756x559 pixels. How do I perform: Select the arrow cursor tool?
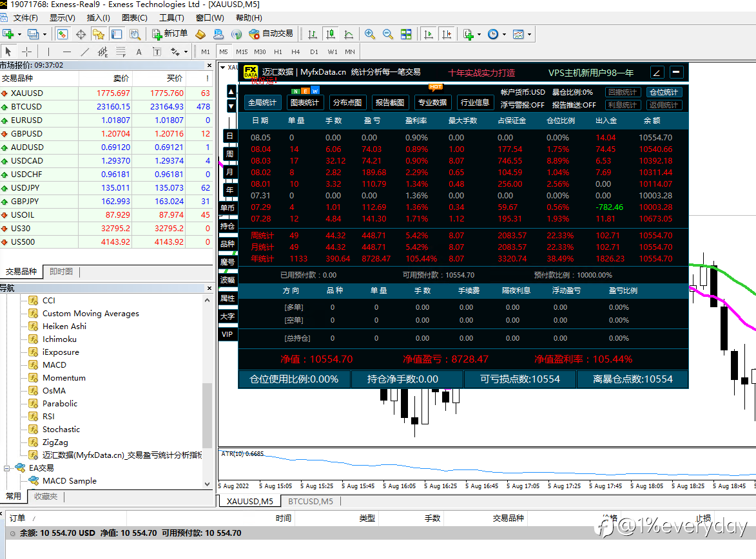(x=8, y=52)
